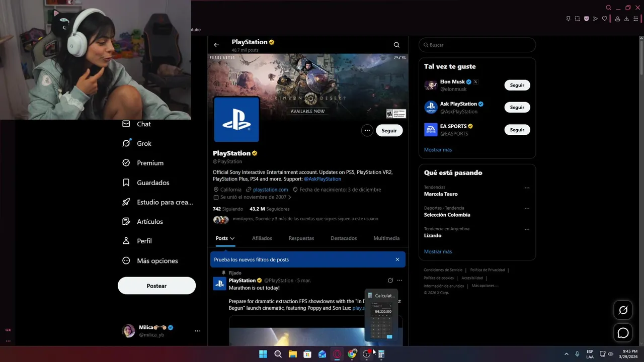Viewport: 644px width, 362px height.
Task: View the 742 Siguiendo list
Action: (228, 209)
